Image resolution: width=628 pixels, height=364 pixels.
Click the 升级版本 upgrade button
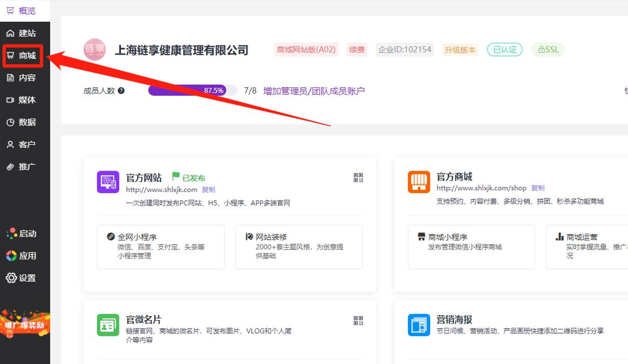(x=460, y=50)
